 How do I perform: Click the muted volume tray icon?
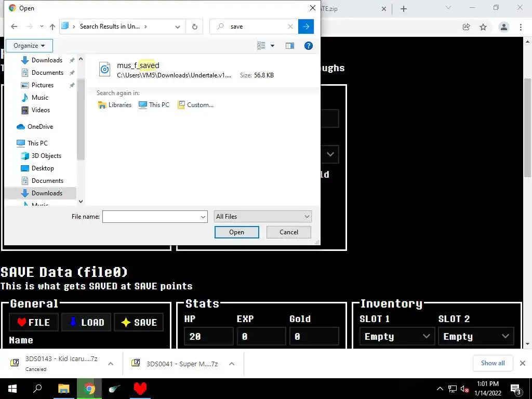point(464,389)
